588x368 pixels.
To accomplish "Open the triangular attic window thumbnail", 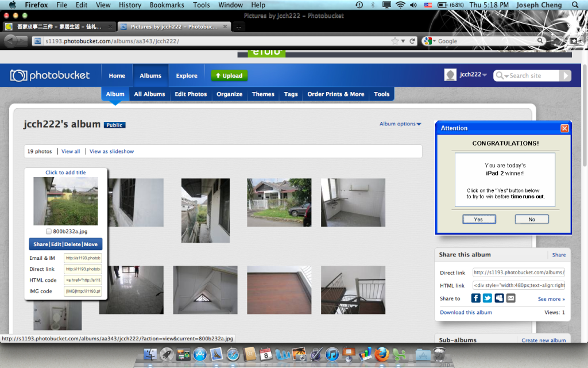I will point(205,290).
